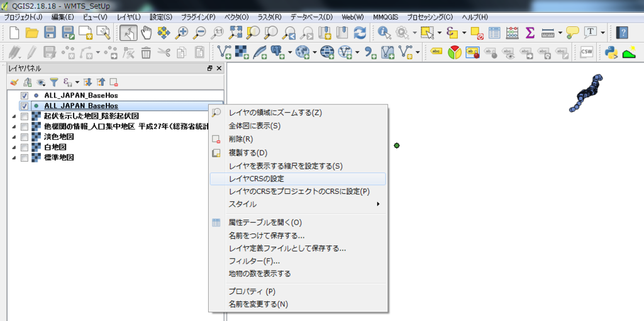Uncheck first ALL_JAPAN_BaseHos layer with blue dot
The height and width of the screenshot is (321, 644).
pyautogui.click(x=25, y=95)
